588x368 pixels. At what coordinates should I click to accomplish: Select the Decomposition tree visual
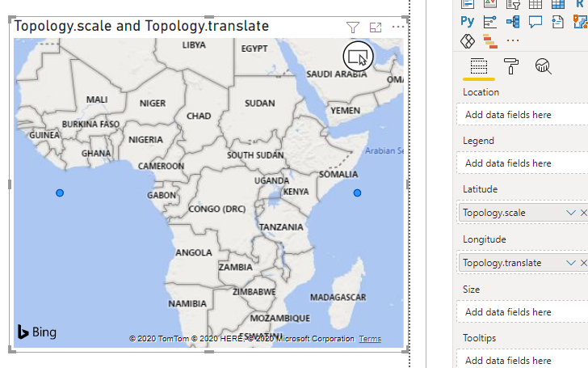point(513,22)
